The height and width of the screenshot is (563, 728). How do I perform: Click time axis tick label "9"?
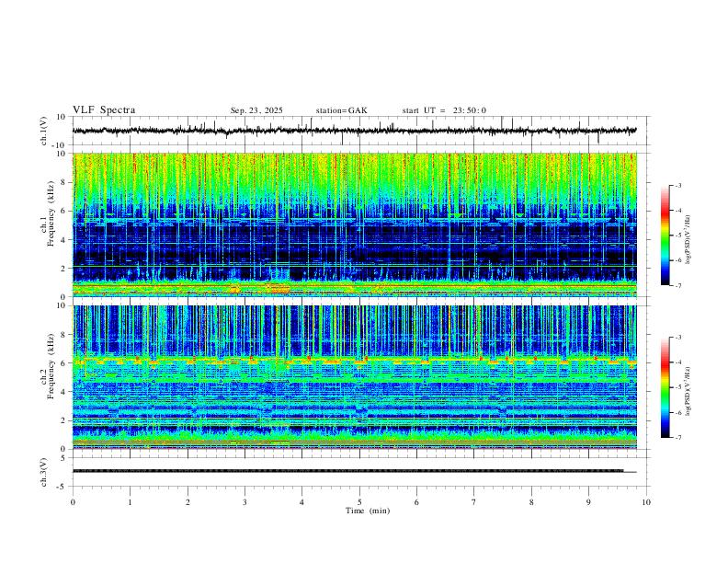(x=588, y=502)
